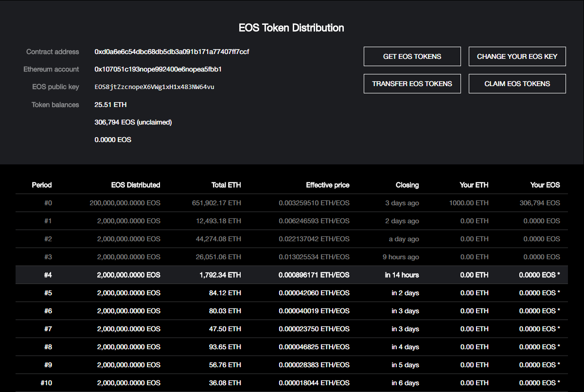584x392 pixels.
Task: Click the GET EOS TOKENS button
Action: 412,56
